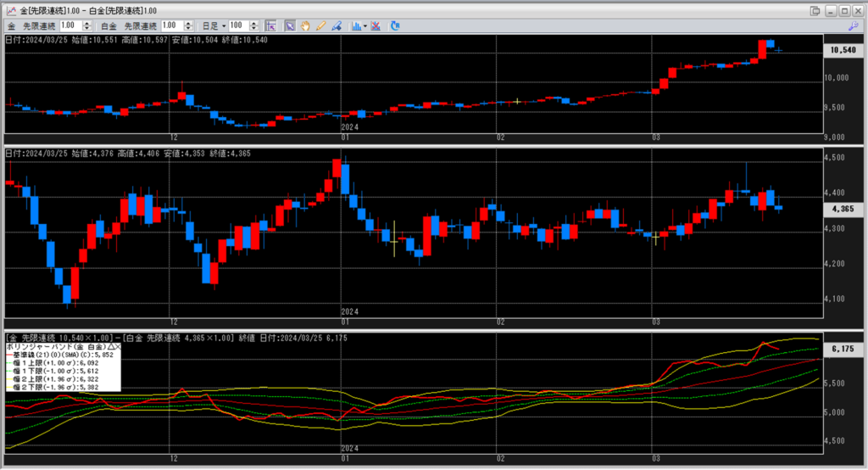Viewport: 868px width, 470px height.
Task: Click the blue eraser tool icon
Action: pyautogui.click(x=337, y=26)
